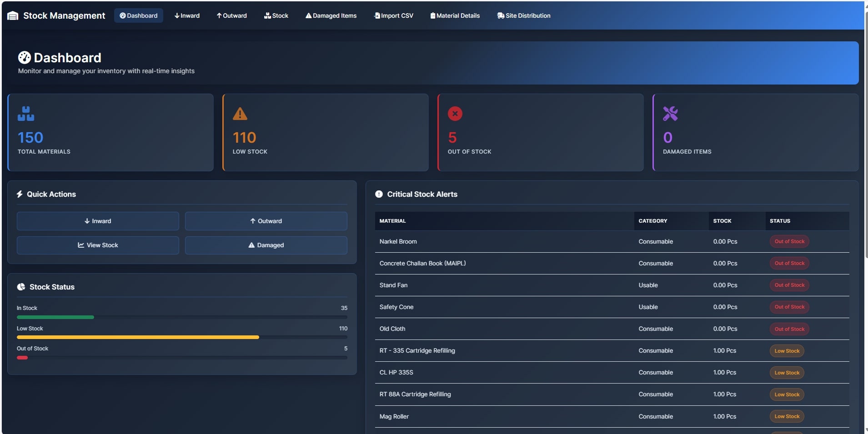The image size is (868, 434).
Task: Click the red Out of Stock X icon
Action: [x=455, y=114]
